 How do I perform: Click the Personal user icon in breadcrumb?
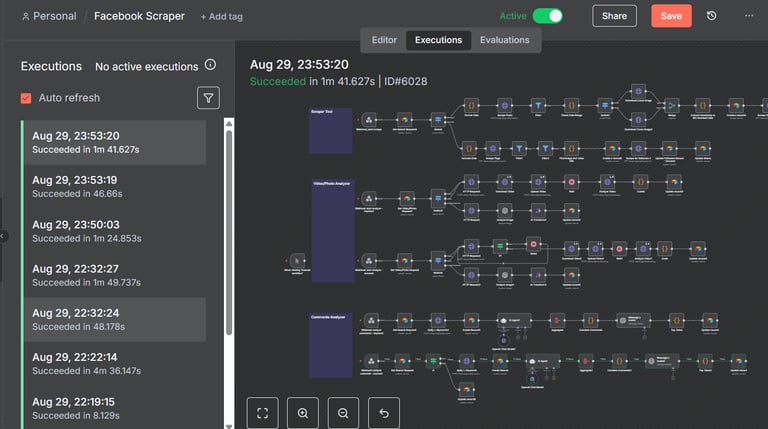pyautogui.click(x=25, y=17)
